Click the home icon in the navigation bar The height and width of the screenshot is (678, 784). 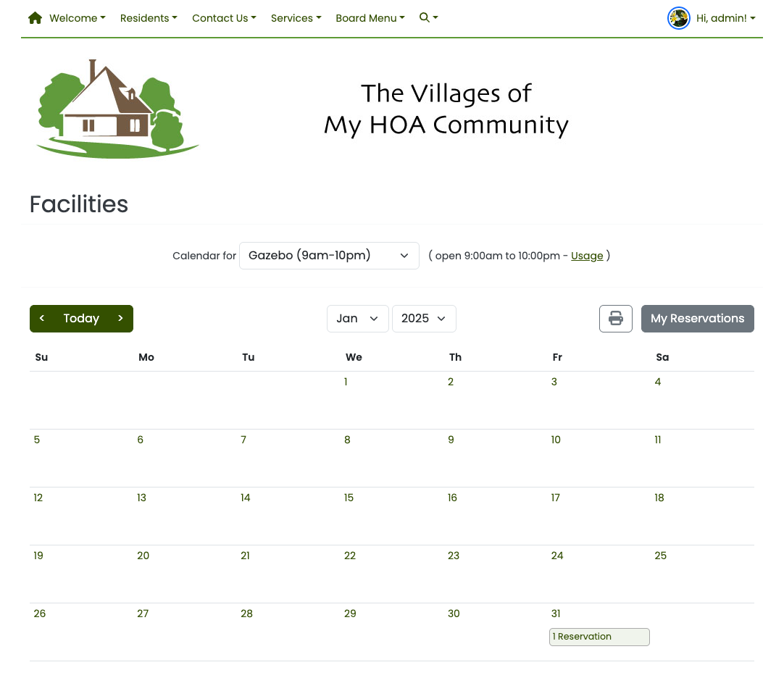click(34, 17)
